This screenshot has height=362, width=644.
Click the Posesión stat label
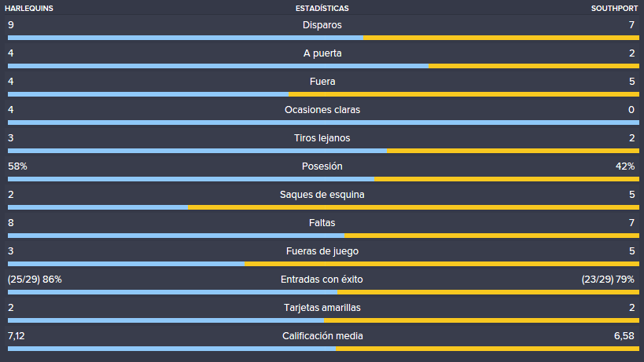(322, 166)
